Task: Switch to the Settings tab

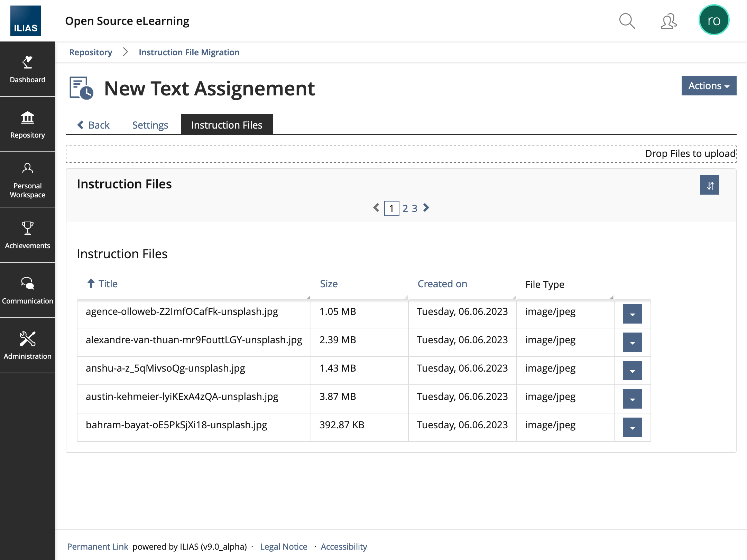Action: tap(150, 125)
